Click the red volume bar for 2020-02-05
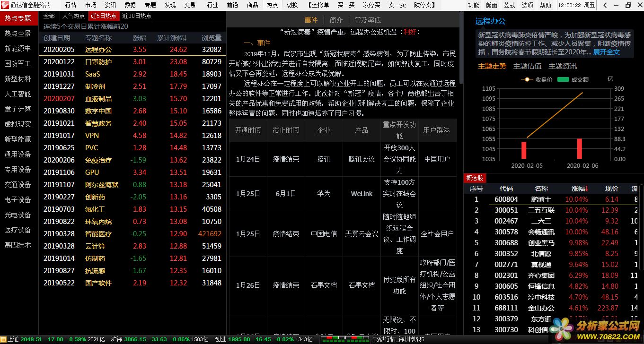 click(524, 150)
